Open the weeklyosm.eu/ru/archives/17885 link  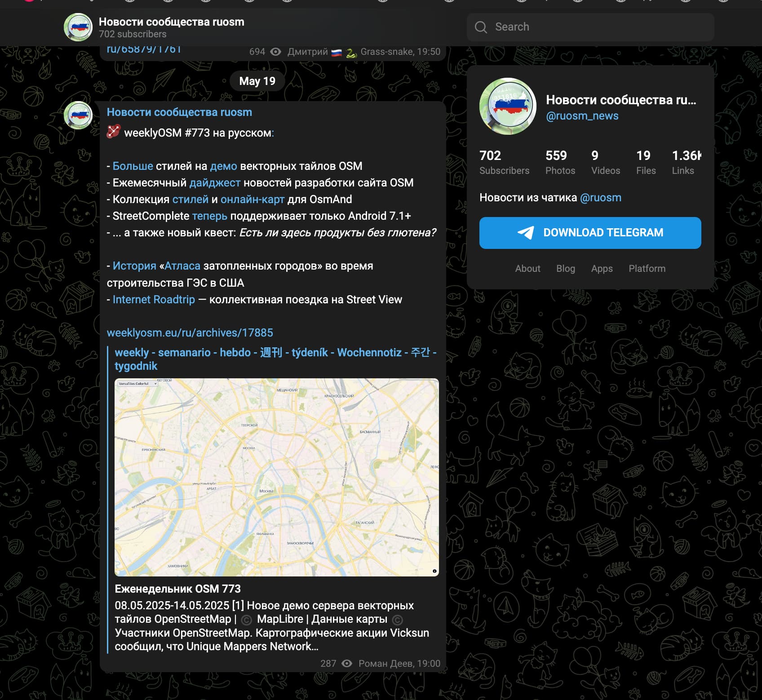pos(190,333)
